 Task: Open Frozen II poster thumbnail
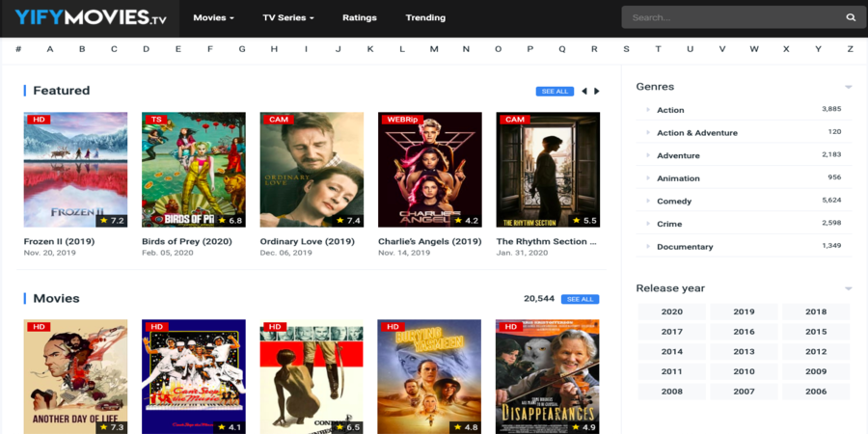pos(75,170)
